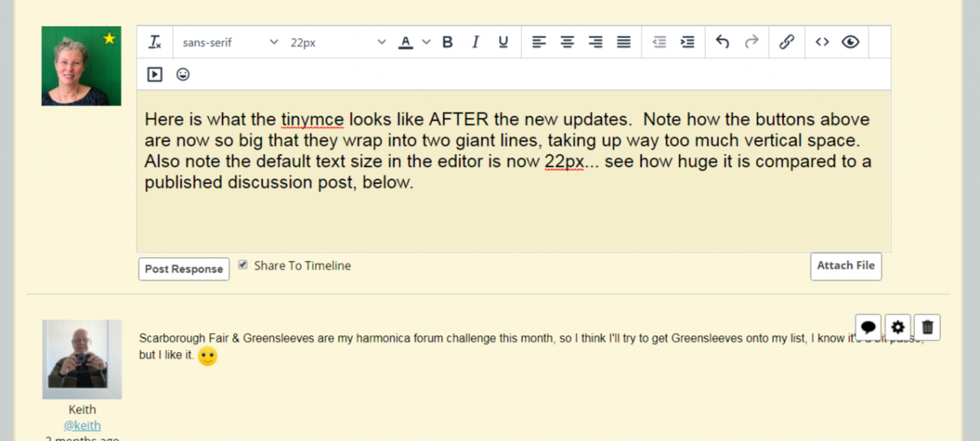Delete Keith's post with trash icon
Viewport: 980px width, 441px height.
(x=927, y=328)
